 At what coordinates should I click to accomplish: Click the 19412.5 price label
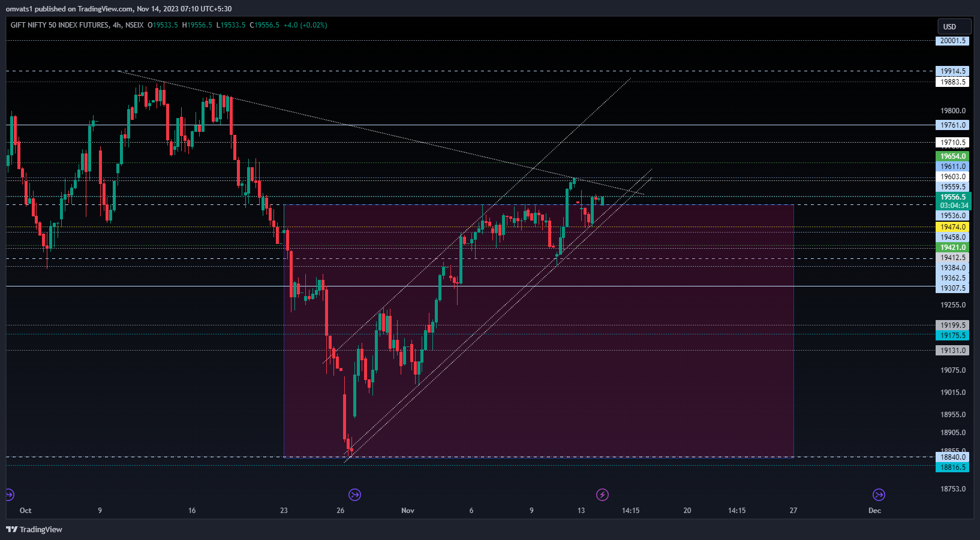point(952,258)
